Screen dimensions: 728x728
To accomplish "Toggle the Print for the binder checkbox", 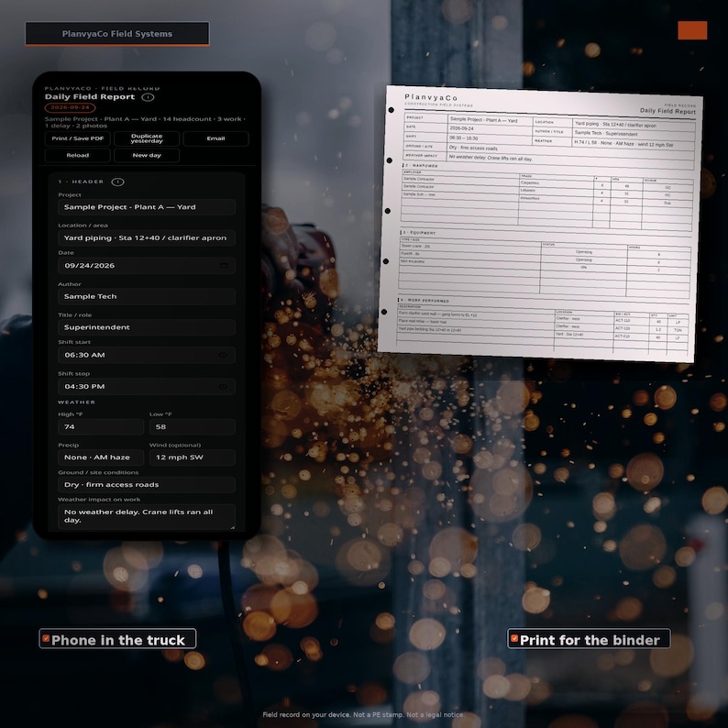I will (514, 638).
